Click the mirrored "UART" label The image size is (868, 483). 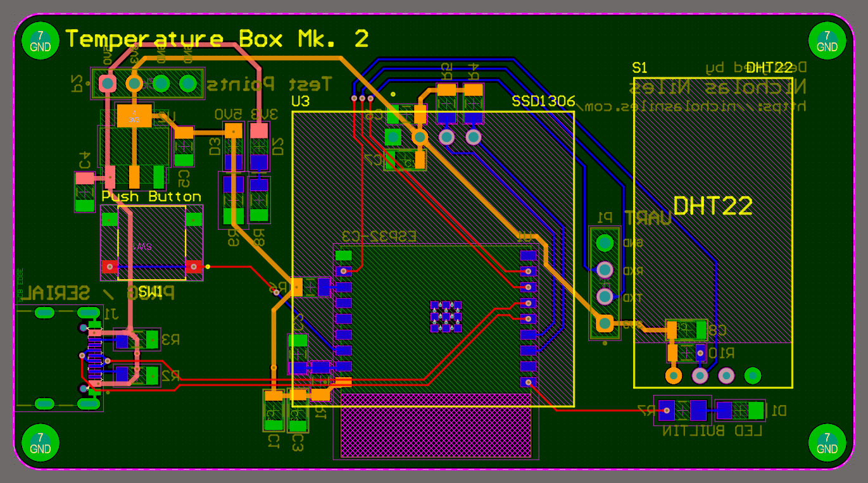pyautogui.click(x=648, y=219)
